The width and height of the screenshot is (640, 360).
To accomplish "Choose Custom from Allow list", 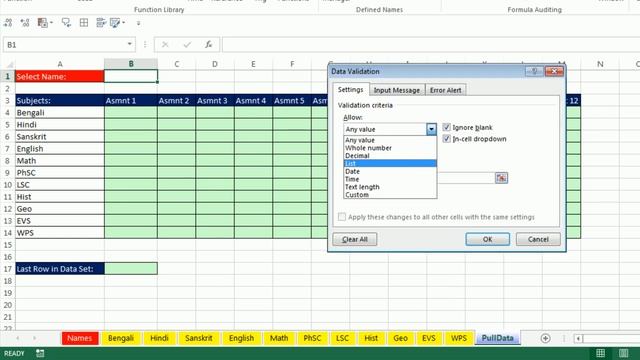I will (x=390, y=195).
